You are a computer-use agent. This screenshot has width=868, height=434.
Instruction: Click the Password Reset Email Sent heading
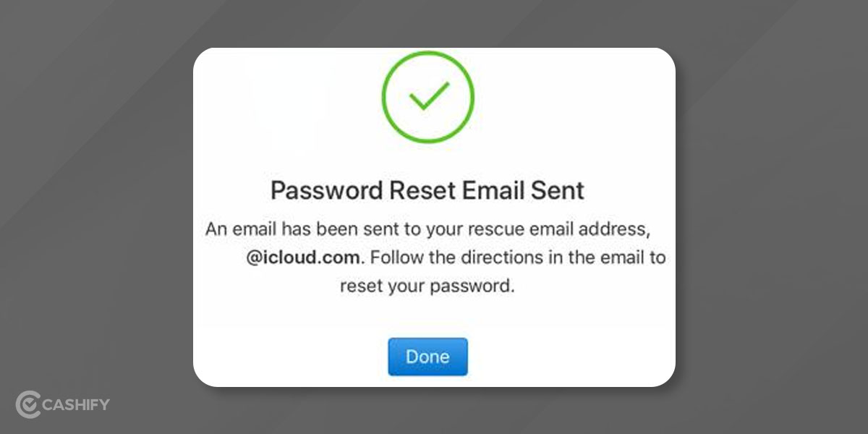(427, 190)
